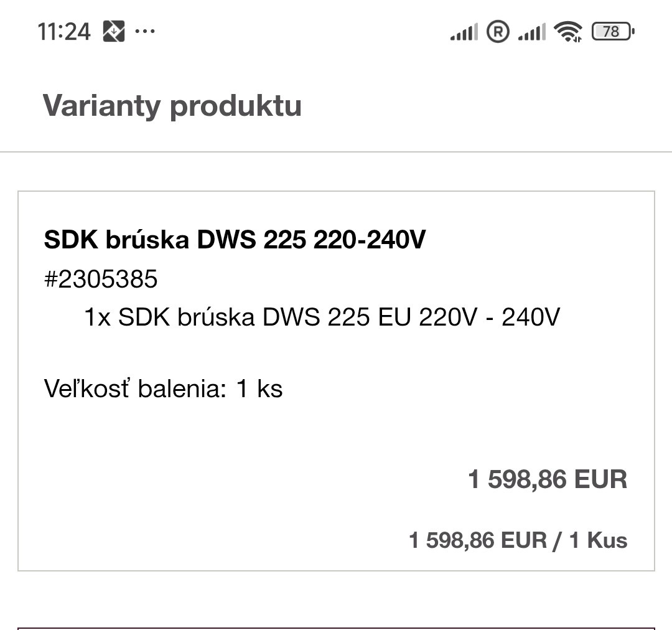Select the unit price 1 598,86 EUR / 1 Kus
The height and width of the screenshot is (630, 672).
(x=516, y=540)
